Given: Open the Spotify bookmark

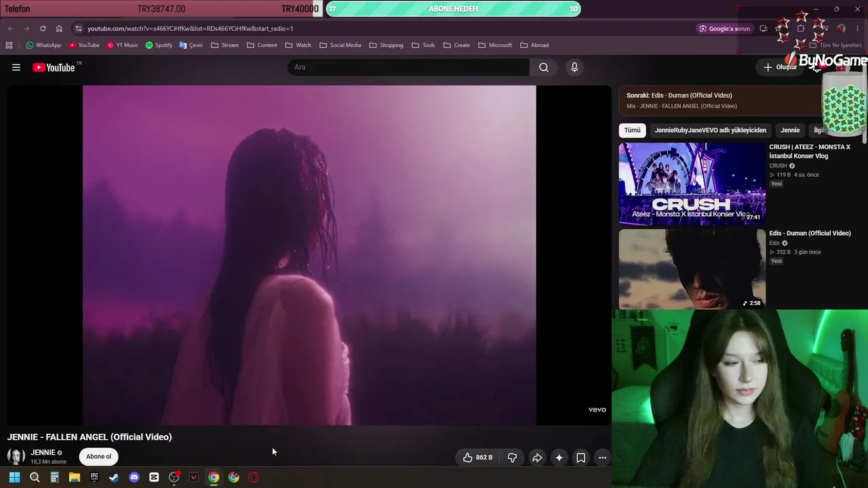Looking at the screenshot, I should click(x=159, y=45).
